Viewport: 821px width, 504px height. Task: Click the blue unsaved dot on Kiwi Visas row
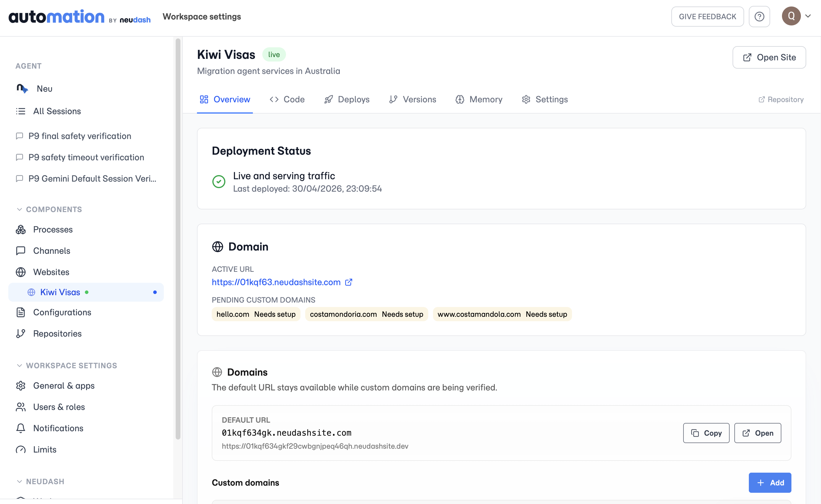tap(155, 292)
